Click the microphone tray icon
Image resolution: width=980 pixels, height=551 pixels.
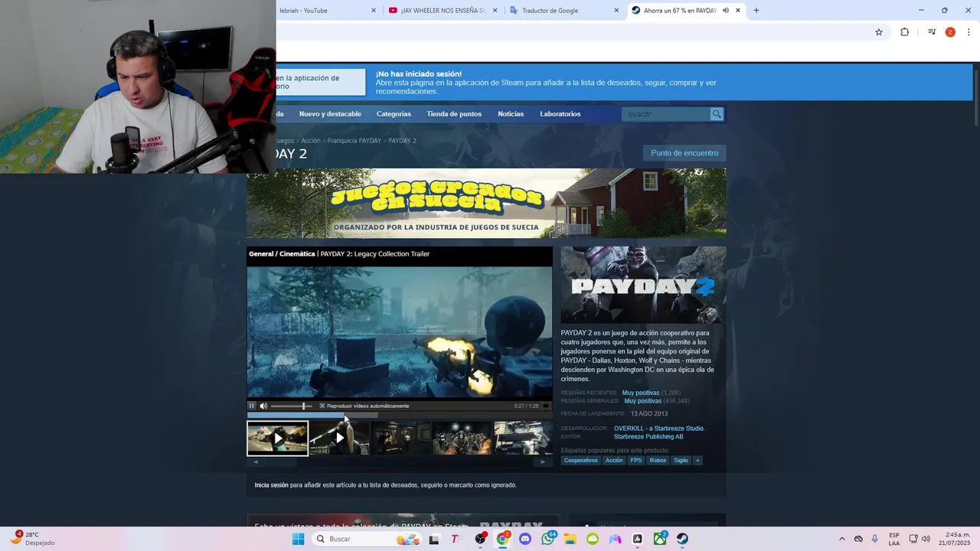click(x=874, y=539)
